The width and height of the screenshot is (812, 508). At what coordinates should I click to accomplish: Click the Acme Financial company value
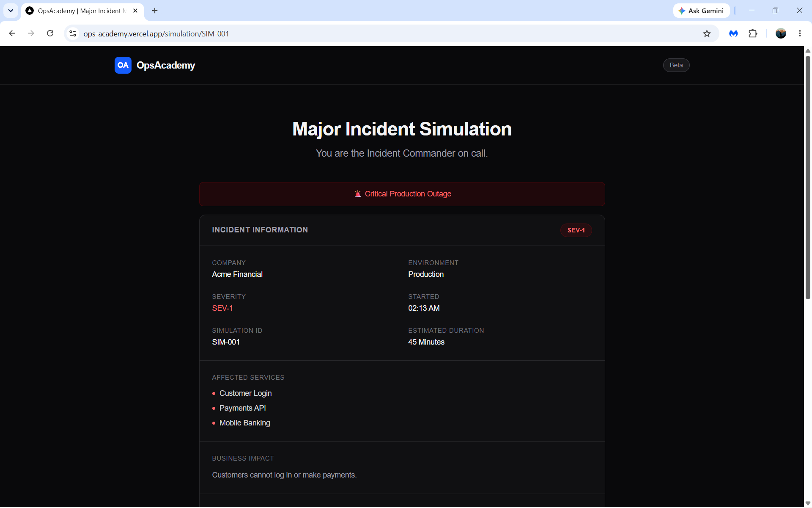click(x=237, y=274)
